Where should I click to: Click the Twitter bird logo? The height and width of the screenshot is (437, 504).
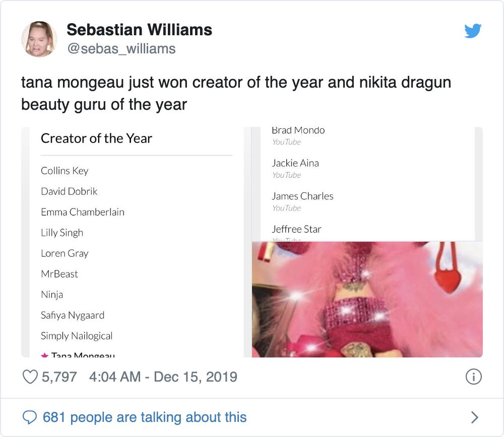(x=472, y=31)
